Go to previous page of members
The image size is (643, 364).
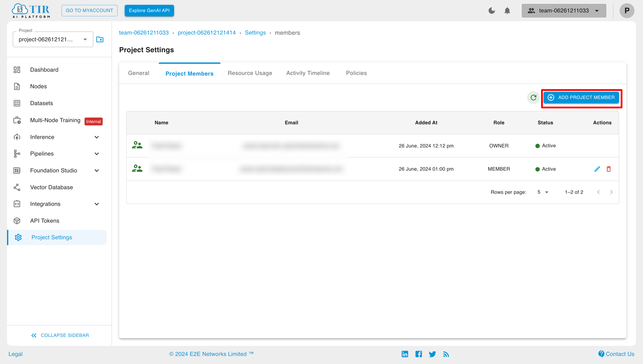[598, 192]
